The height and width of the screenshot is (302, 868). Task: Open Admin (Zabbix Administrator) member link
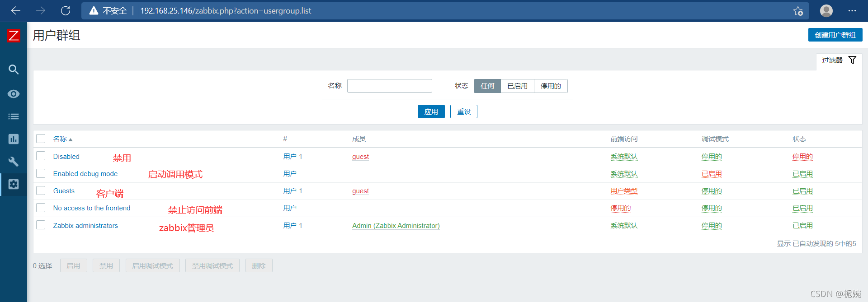click(x=396, y=226)
